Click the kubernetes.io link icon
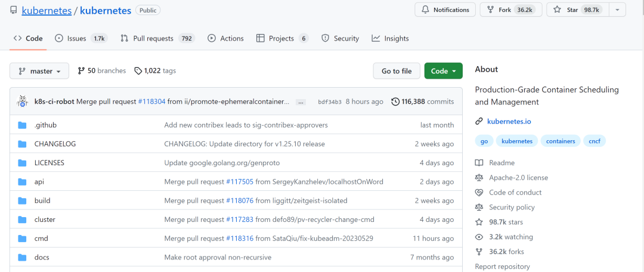644x272 pixels. pos(479,121)
